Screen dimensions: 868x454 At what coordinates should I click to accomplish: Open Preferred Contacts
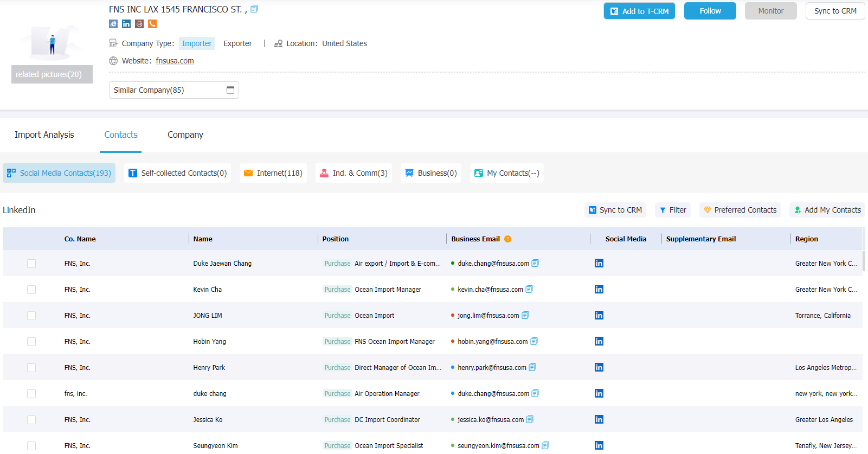pos(740,210)
